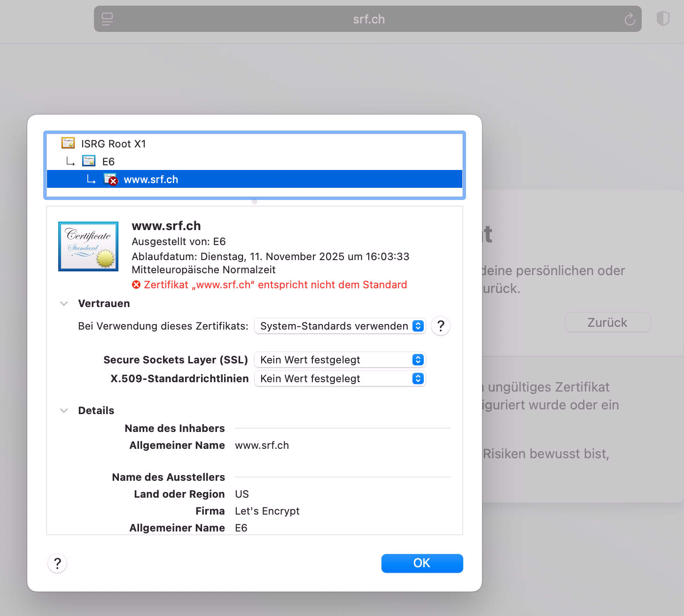Reload the page using the address bar icon
This screenshot has height=616, width=684.
[630, 19]
